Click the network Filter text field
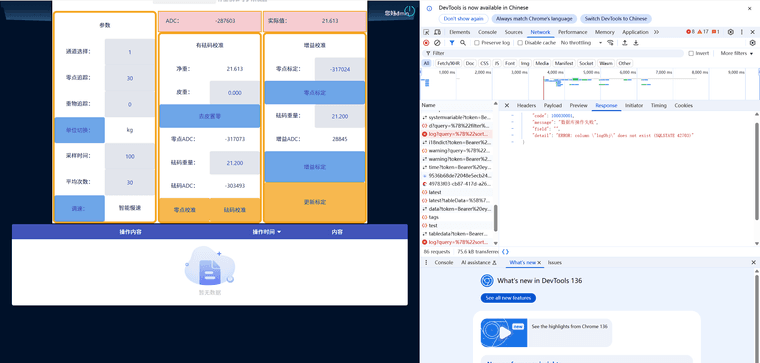Image resolution: width=760 pixels, height=363 pixels. pyautogui.click(x=553, y=53)
